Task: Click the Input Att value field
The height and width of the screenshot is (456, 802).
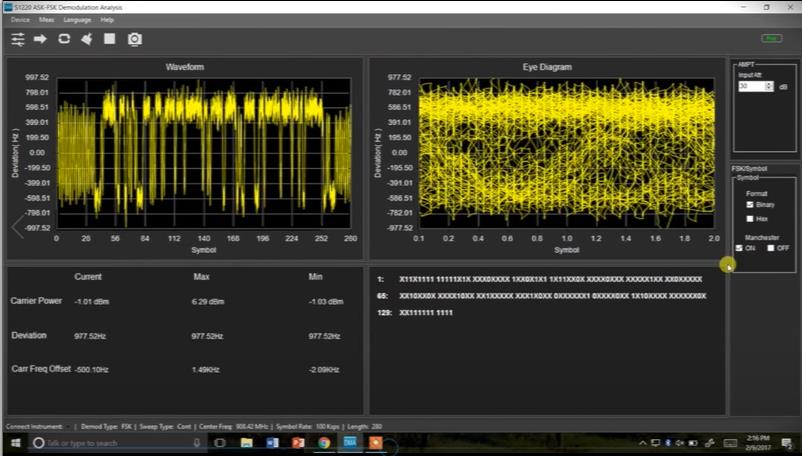Action: click(x=750, y=86)
